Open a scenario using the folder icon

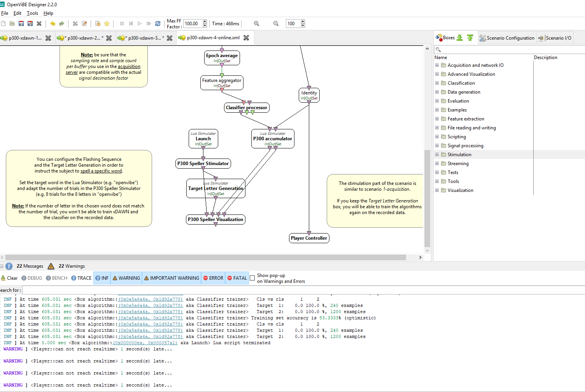[x=12, y=24]
